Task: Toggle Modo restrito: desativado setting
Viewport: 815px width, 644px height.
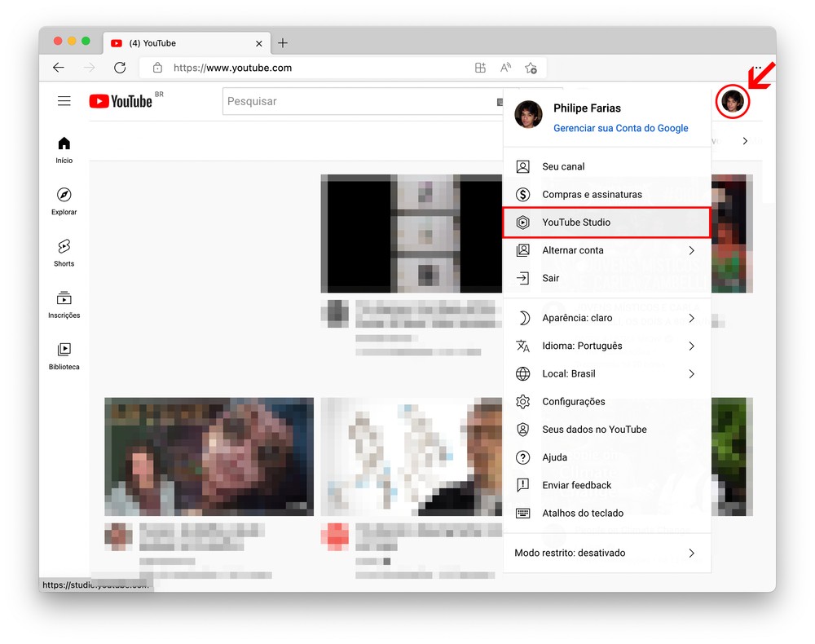Action: [606, 553]
